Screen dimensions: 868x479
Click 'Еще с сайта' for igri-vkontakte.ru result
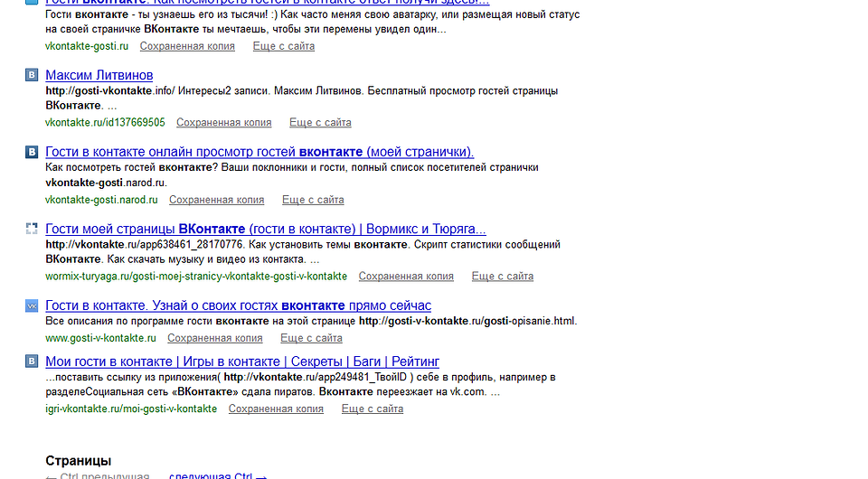[372, 409]
